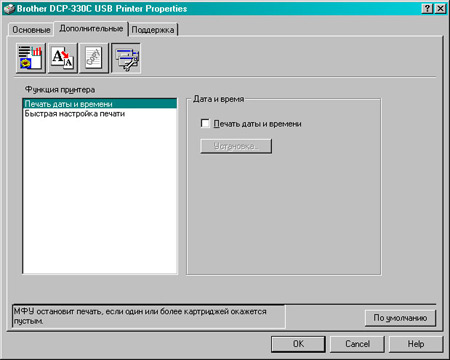The height and width of the screenshot is (360, 450).
Task: Select Печать даты и времени in the list
Action: [100, 104]
